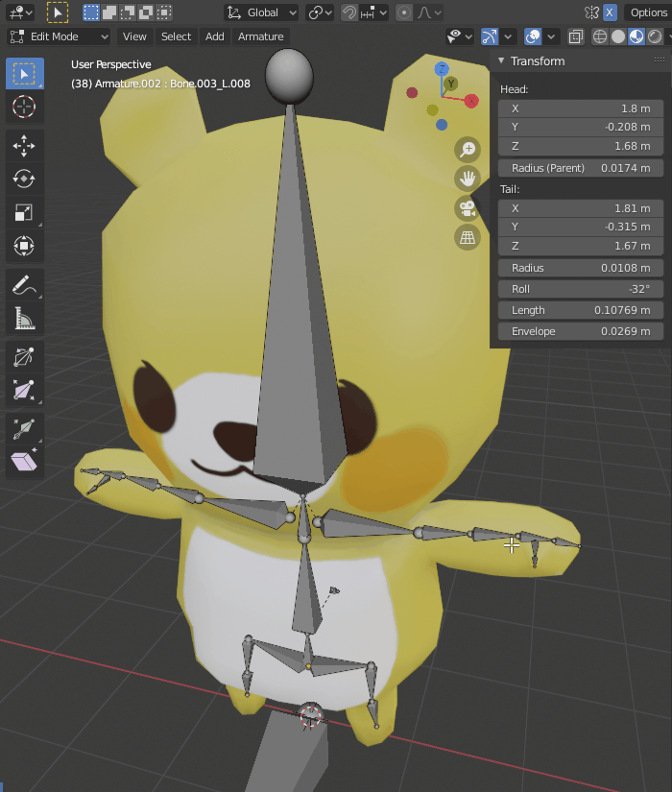
Task: Select the Annotate pencil tool
Action: [x=24, y=285]
